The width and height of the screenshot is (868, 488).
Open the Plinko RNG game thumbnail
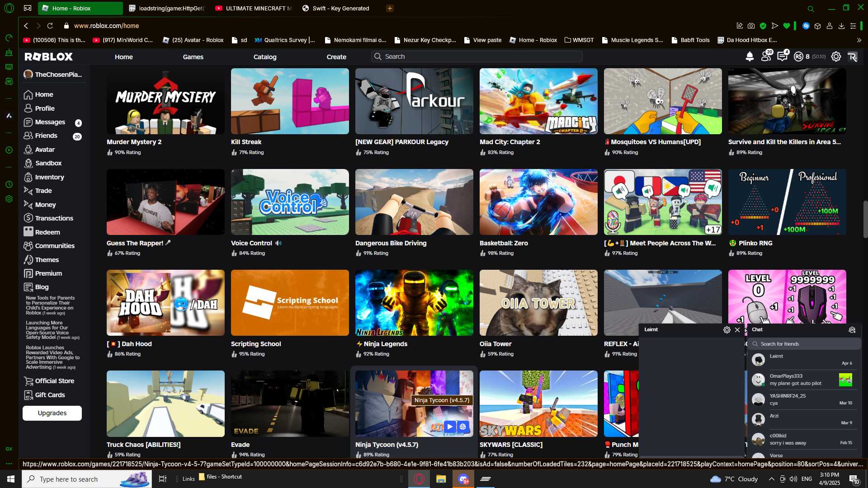787,202
